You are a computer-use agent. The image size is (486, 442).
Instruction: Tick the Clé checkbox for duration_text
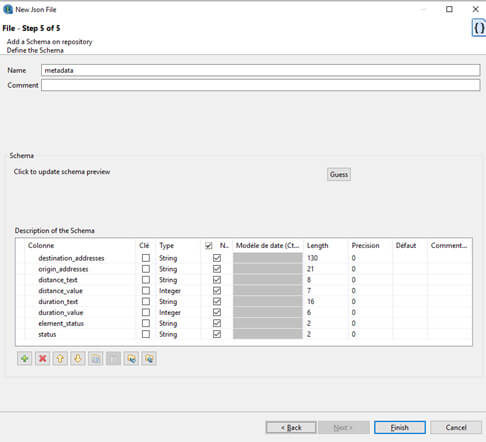146,301
